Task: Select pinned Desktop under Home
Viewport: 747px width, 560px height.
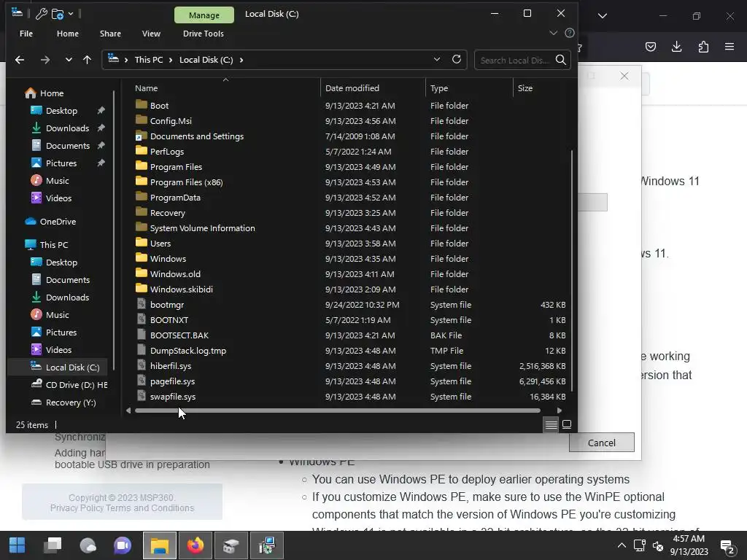Action: pyautogui.click(x=61, y=111)
